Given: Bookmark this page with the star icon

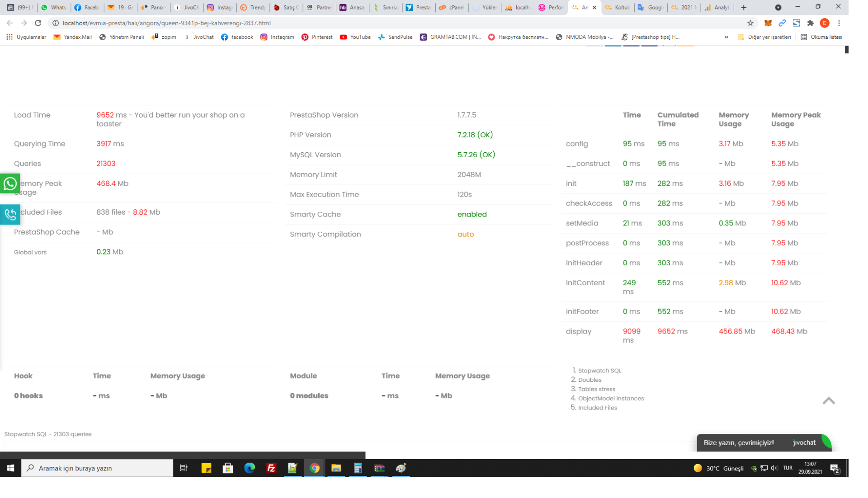Looking at the screenshot, I should coord(750,23).
